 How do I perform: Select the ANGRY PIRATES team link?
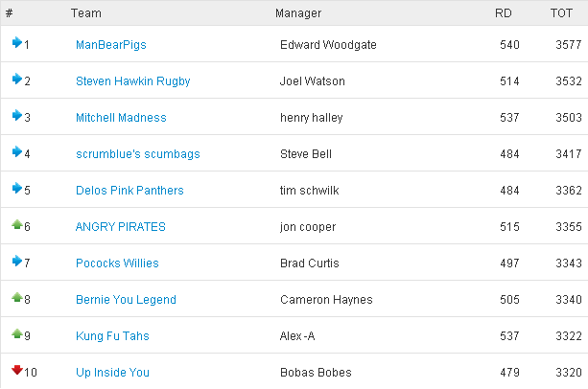pyautogui.click(x=120, y=226)
